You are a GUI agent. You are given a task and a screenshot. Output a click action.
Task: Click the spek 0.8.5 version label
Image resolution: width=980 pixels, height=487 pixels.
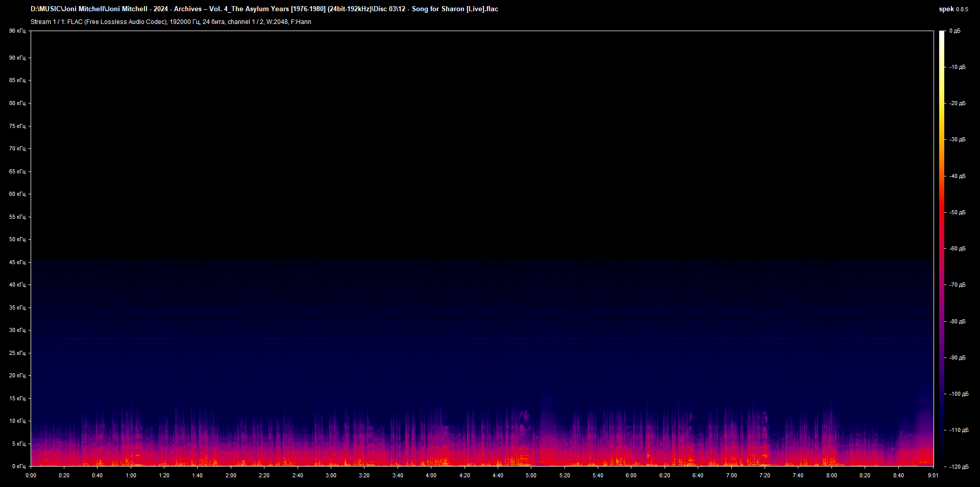coord(953,9)
